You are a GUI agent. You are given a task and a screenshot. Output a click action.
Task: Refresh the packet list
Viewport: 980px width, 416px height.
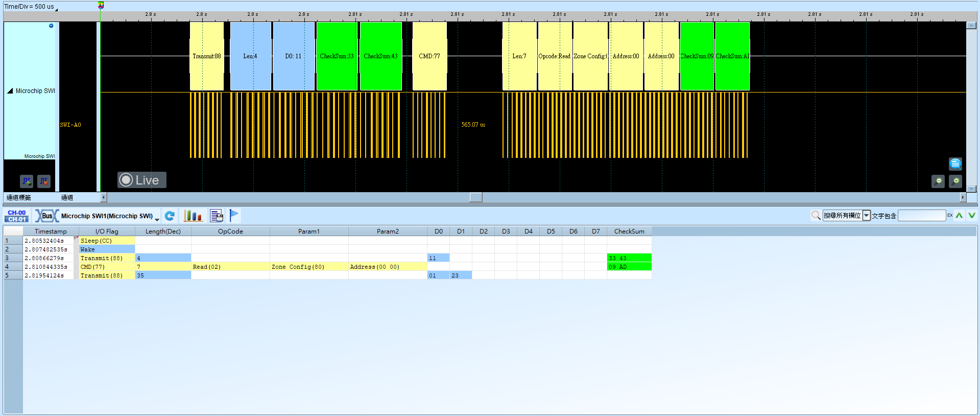170,216
